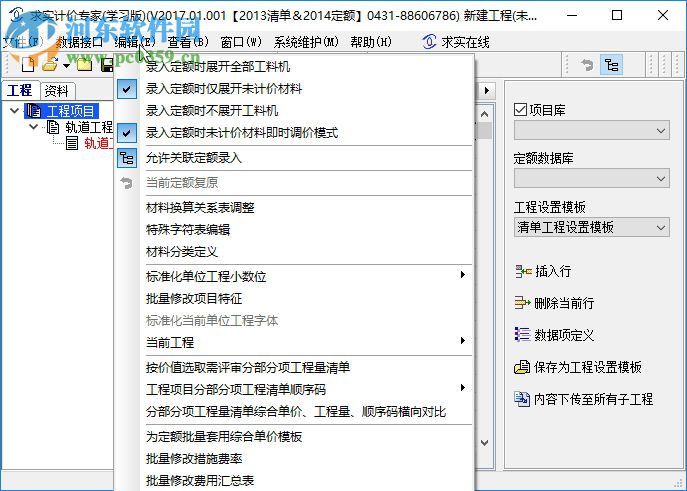Open the 项目库 combo box
The image size is (687, 491).
[591, 131]
